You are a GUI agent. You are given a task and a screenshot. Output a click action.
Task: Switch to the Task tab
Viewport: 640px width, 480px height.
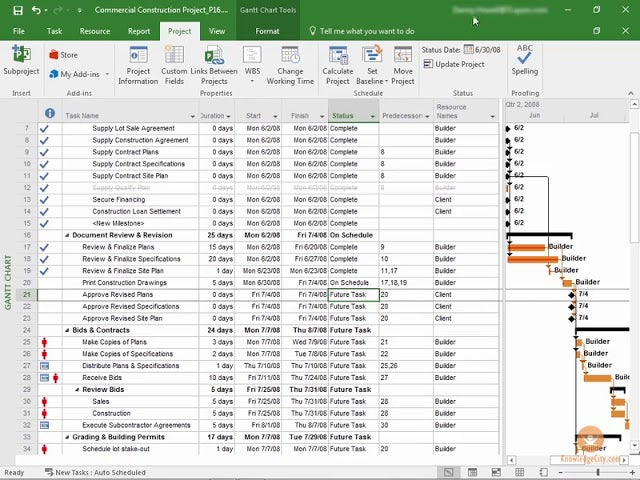coord(54,31)
